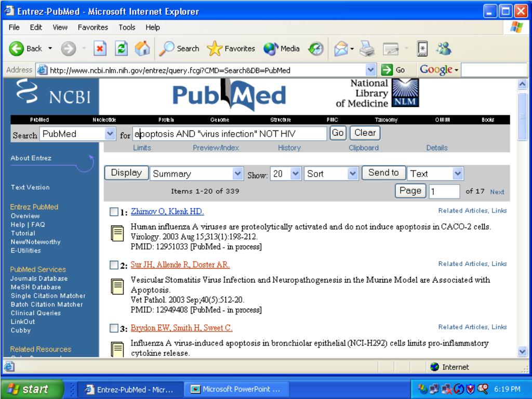Open the Messenger people icon

(444, 49)
